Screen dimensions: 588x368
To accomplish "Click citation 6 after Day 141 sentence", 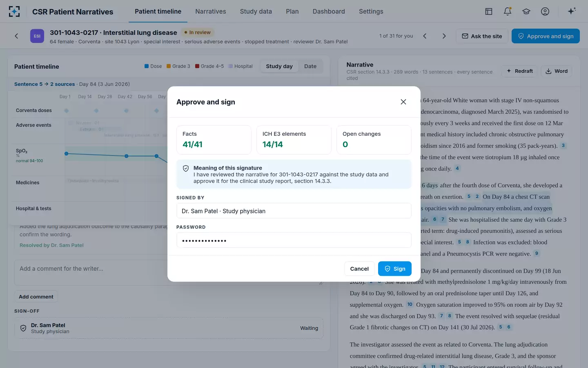I will tap(509, 327).
